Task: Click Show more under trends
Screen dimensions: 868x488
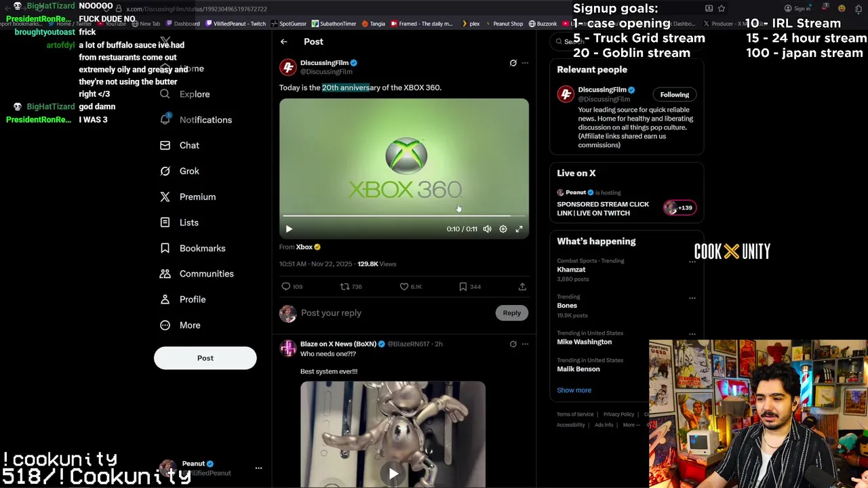Action: tap(574, 390)
